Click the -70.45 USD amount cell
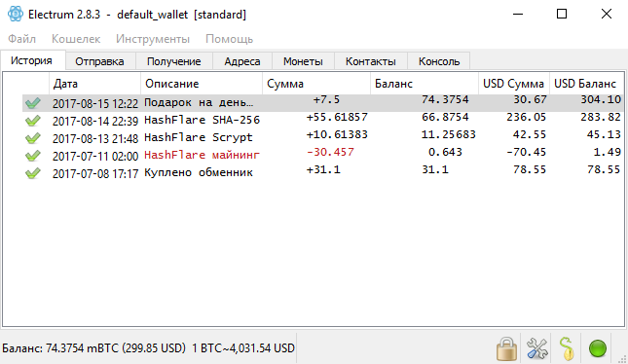628x364 pixels. pyautogui.click(x=527, y=152)
